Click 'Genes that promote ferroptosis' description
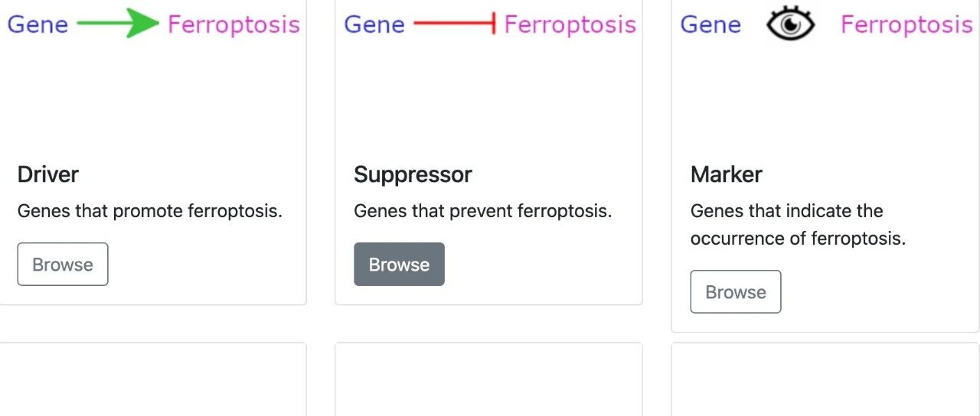 tap(150, 211)
